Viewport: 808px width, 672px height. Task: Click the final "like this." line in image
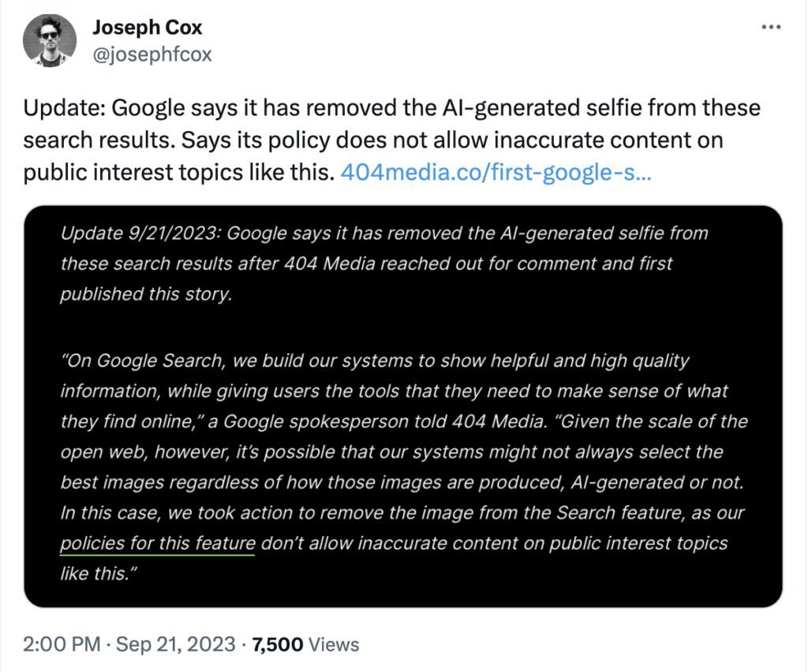coord(94,573)
